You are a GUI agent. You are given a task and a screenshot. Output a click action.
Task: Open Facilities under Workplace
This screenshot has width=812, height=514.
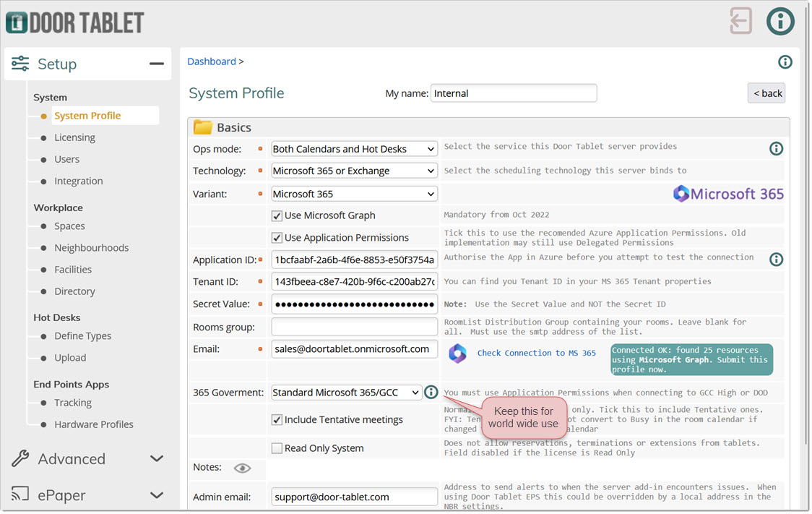(72, 270)
